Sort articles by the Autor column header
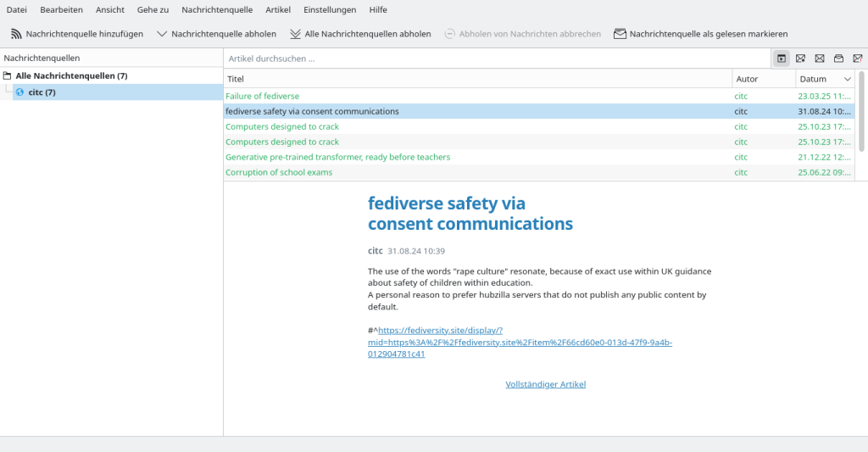This screenshot has width=868, height=452. point(763,79)
